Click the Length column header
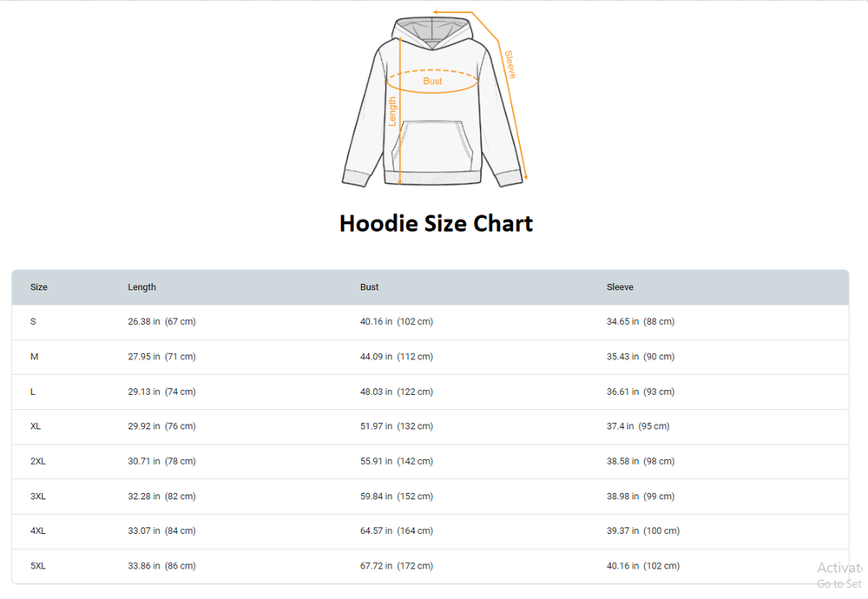 point(142,287)
